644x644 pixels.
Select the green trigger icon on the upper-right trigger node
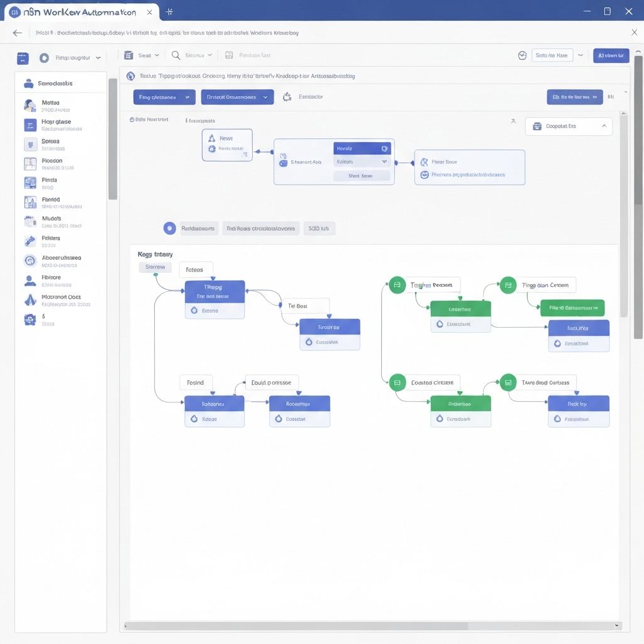[x=508, y=285]
